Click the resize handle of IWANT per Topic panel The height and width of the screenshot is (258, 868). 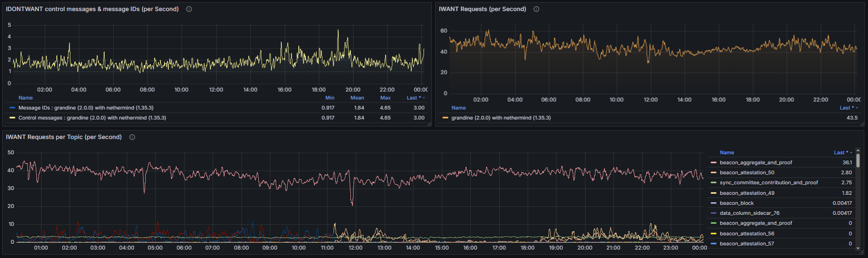863,252
